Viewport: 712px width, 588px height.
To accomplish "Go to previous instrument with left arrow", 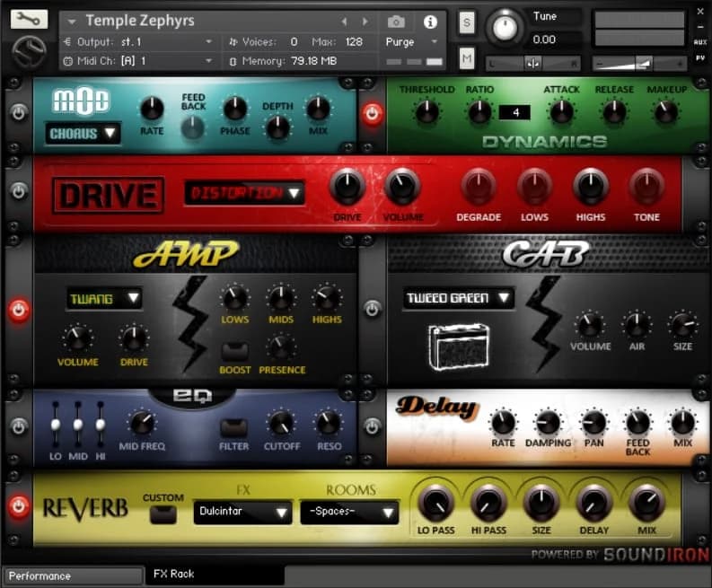I will coord(344,22).
